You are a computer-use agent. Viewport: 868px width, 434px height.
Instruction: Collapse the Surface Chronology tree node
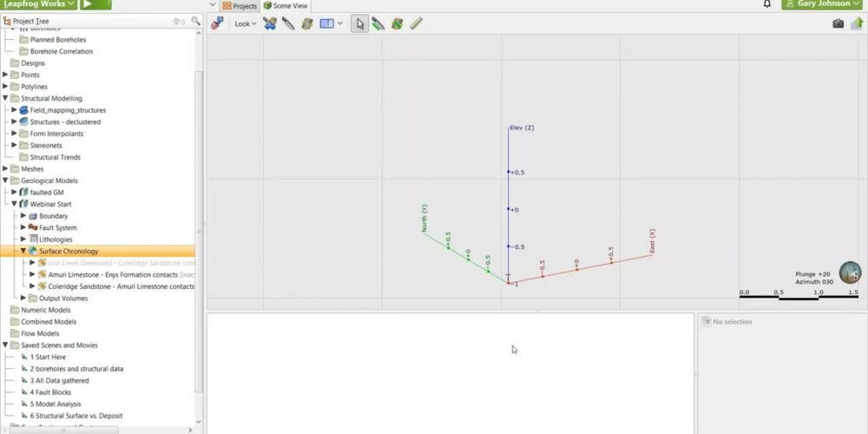(24, 251)
